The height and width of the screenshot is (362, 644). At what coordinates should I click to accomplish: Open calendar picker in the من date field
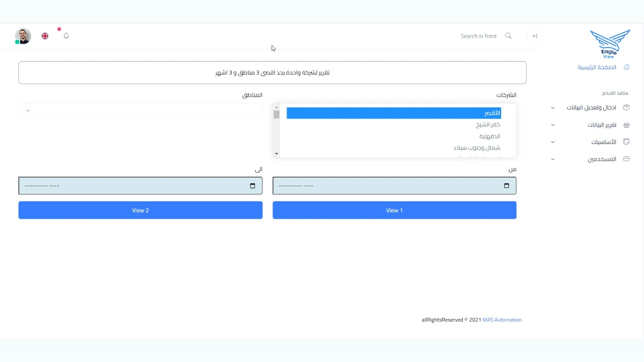pos(506,186)
